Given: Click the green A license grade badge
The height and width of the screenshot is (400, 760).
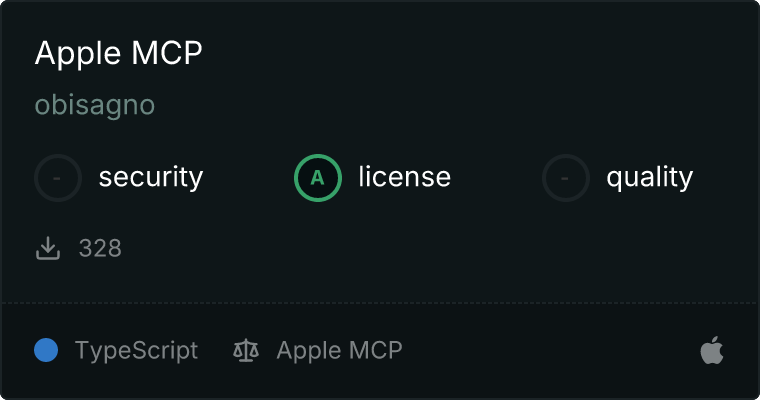Looking at the screenshot, I should [x=317, y=178].
